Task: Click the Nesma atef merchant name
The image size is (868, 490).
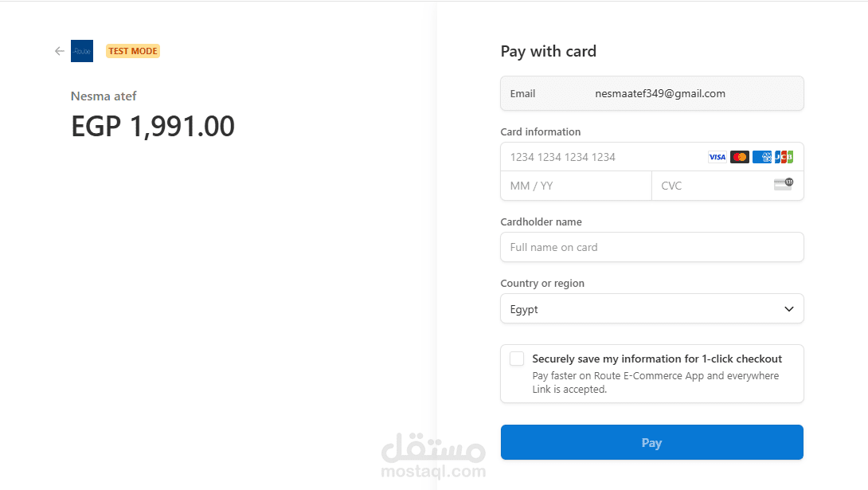Action: [x=104, y=96]
